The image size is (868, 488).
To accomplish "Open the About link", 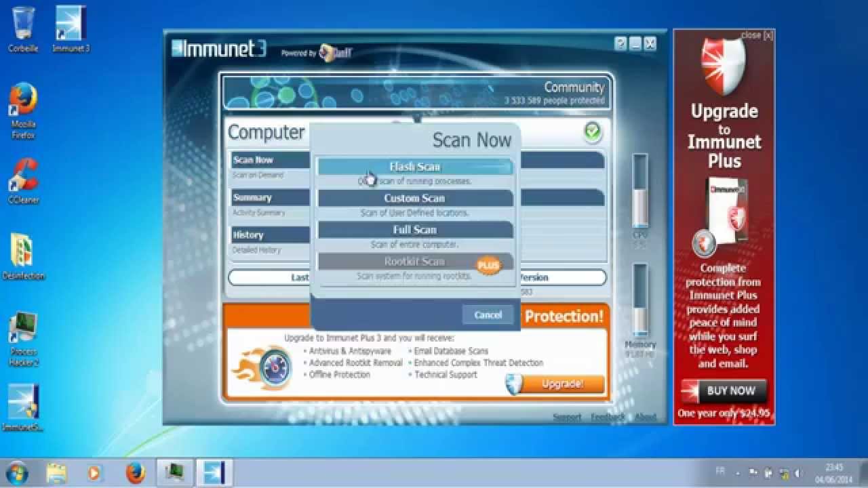I will (645, 418).
